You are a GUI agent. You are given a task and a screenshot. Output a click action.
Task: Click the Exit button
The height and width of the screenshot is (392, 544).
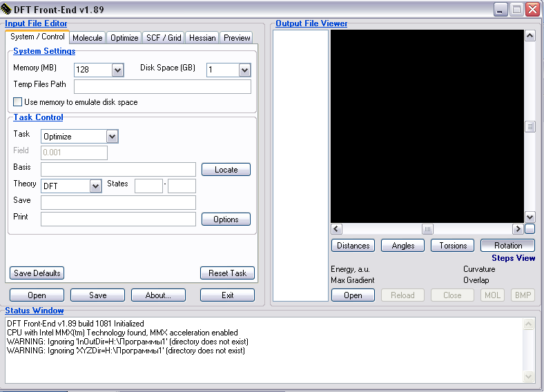click(x=227, y=295)
